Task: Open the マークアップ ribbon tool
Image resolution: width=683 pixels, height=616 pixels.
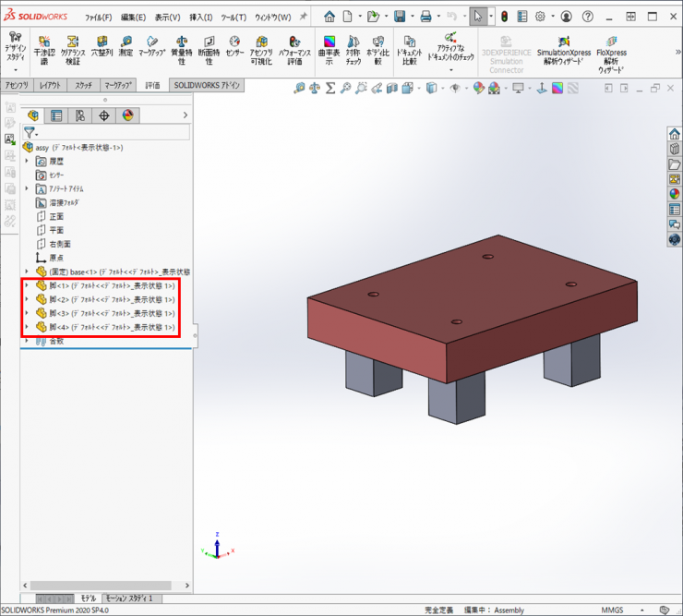Action: (x=152, y=46)
